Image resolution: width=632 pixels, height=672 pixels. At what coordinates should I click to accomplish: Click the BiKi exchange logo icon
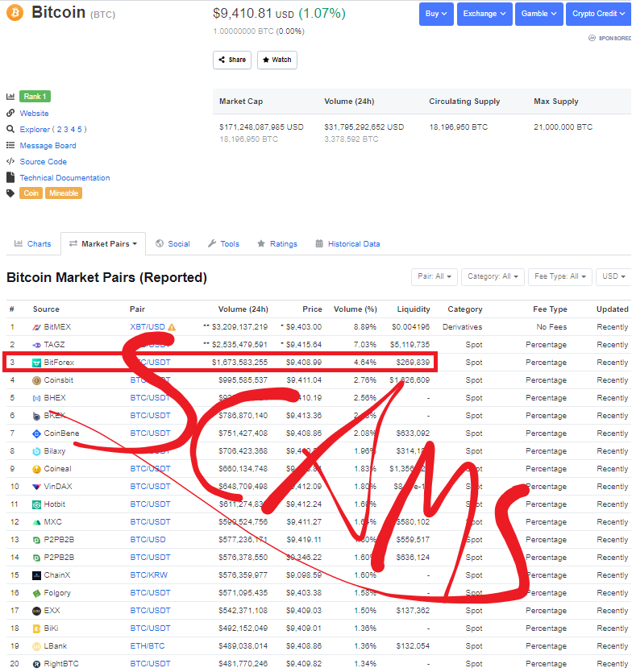[36, 628]
